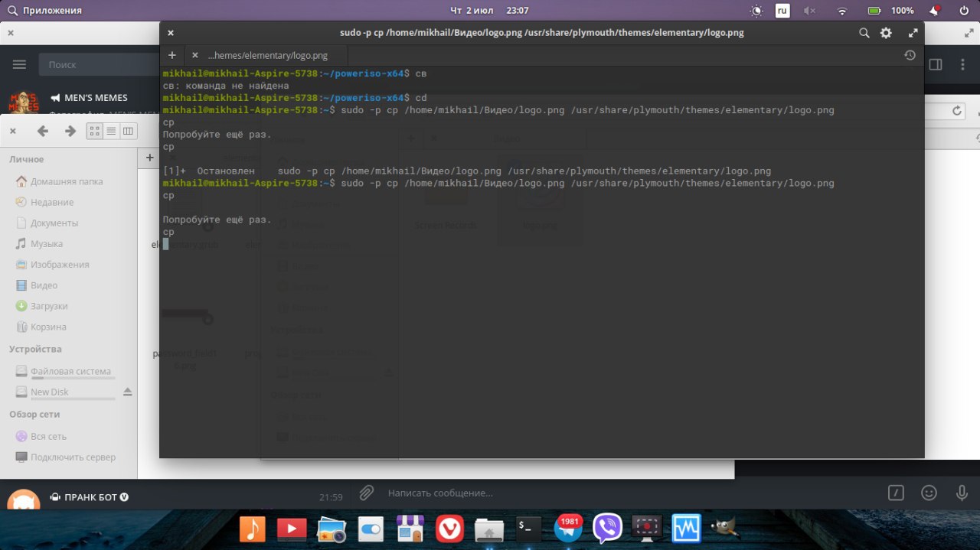Launch Music app from dock

tap(252, 529)
